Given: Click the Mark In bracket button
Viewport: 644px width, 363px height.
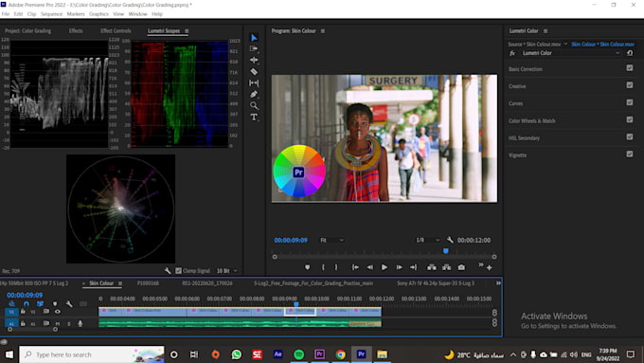Looking at the screenshot, I should tap(323, 267).
